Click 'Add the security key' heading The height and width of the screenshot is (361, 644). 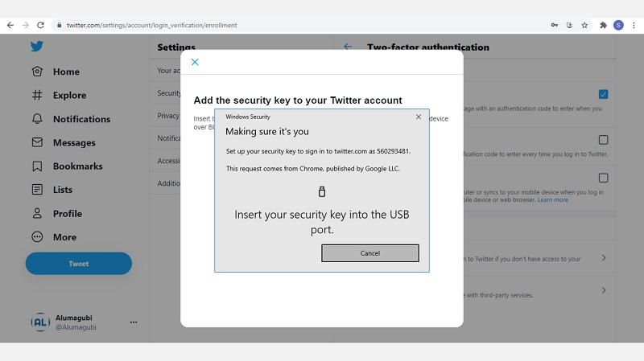tap(298, 100)
